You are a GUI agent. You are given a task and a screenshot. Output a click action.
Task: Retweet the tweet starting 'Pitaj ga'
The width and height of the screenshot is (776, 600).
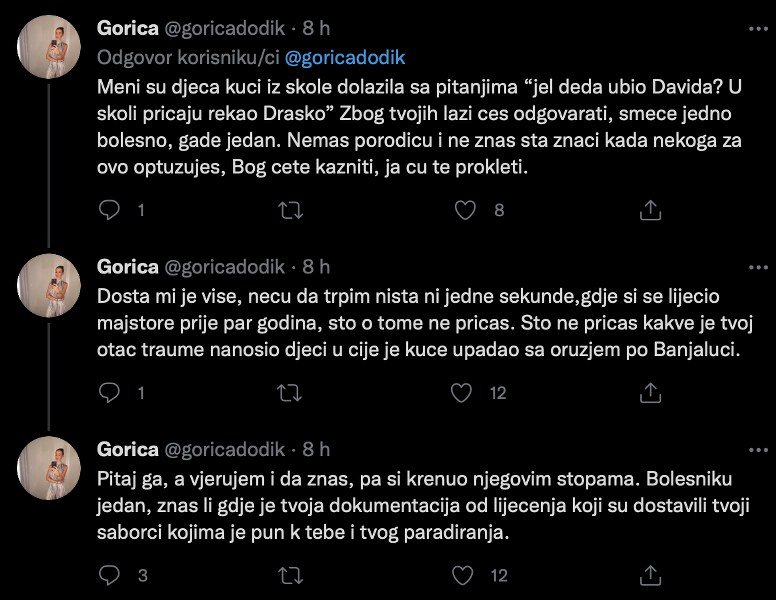(290, 576)
